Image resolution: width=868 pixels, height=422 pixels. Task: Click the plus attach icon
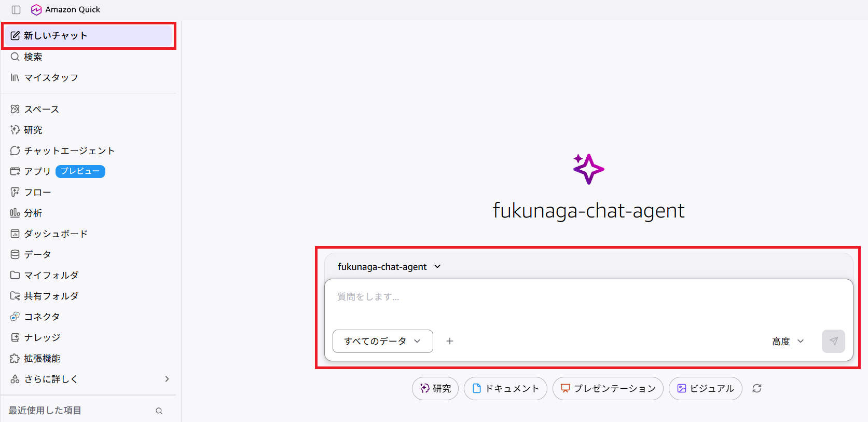[450, 341]
